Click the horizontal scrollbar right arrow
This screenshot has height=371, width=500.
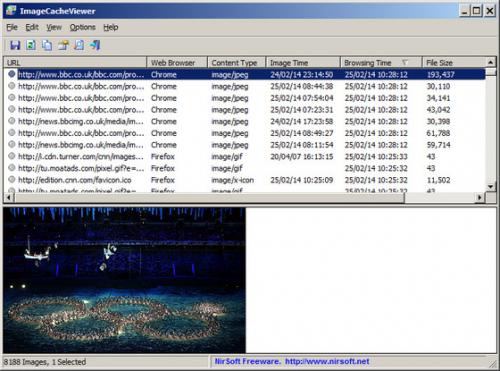coord(480,198)
